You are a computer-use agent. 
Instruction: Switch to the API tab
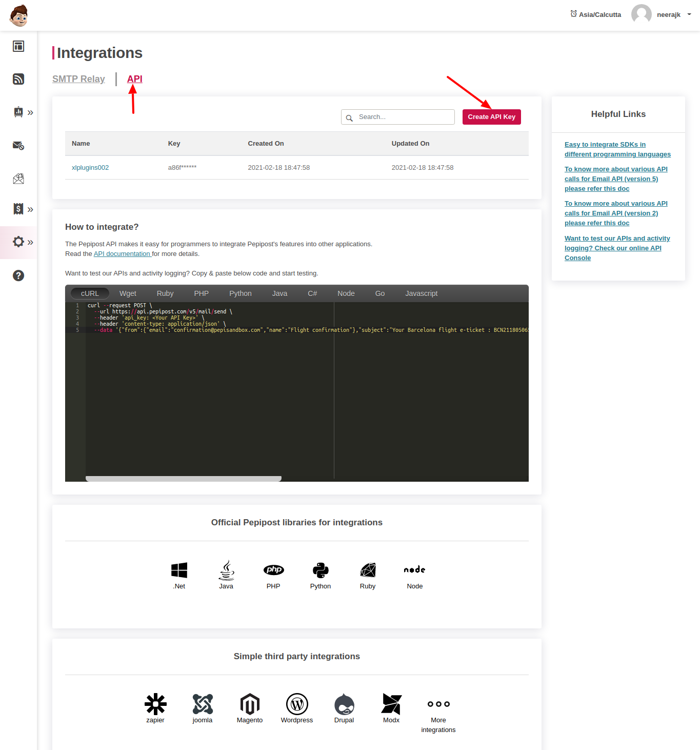click(x=135, y=79)
